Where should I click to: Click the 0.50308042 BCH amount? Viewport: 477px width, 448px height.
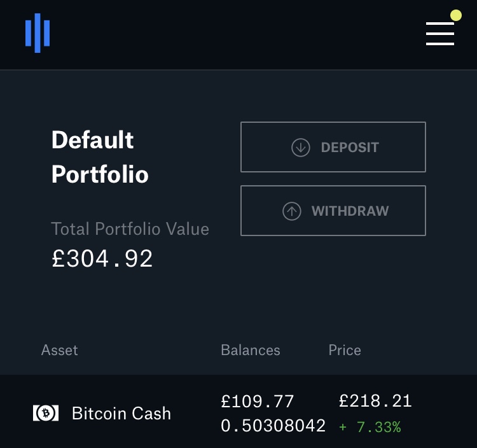click(x=273, y=426)
